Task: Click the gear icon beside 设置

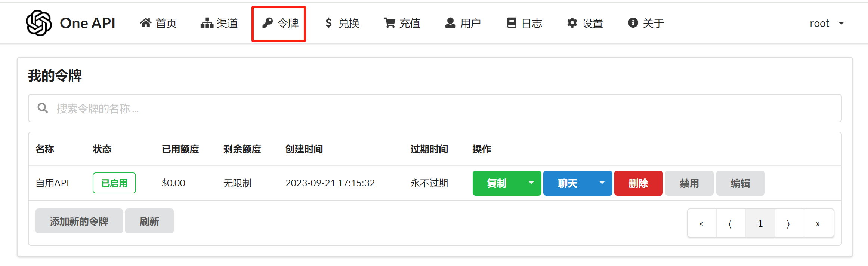Action: 572,23
